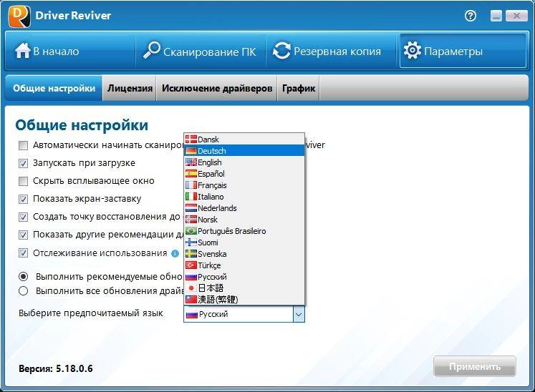Select Выполнить рекомендуемые обновления radio button
Screen dimensions: 535x392
pos(23,276)
